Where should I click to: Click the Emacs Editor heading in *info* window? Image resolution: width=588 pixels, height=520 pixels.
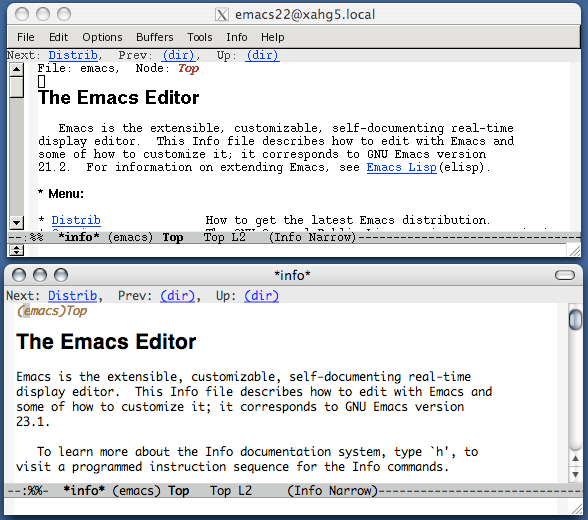106,342
